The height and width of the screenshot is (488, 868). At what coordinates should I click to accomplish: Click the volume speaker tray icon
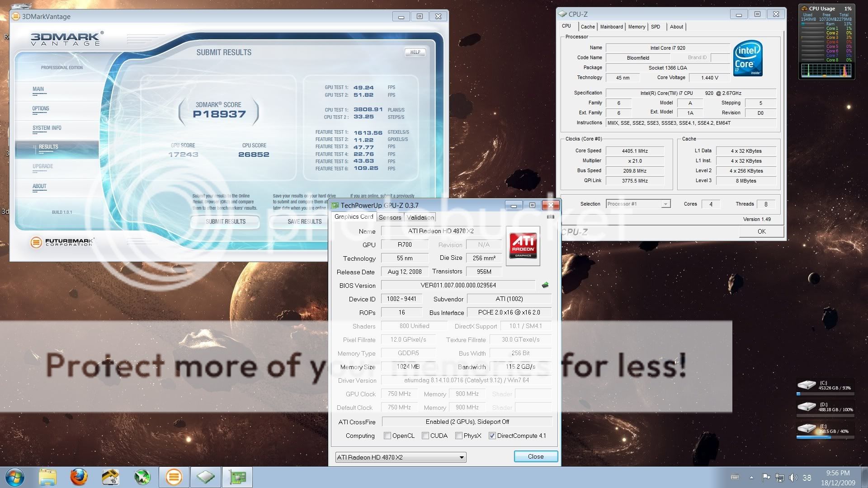(793, 478)
